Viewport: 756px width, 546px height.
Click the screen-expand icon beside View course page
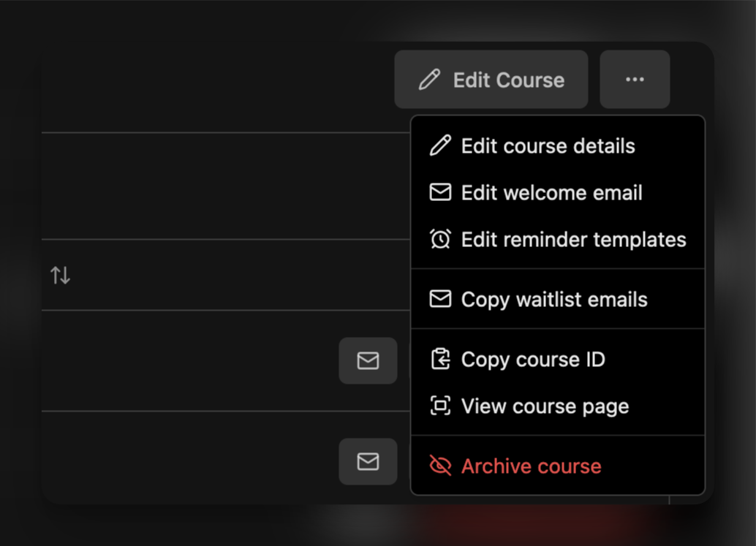click(x=439, y=406)
